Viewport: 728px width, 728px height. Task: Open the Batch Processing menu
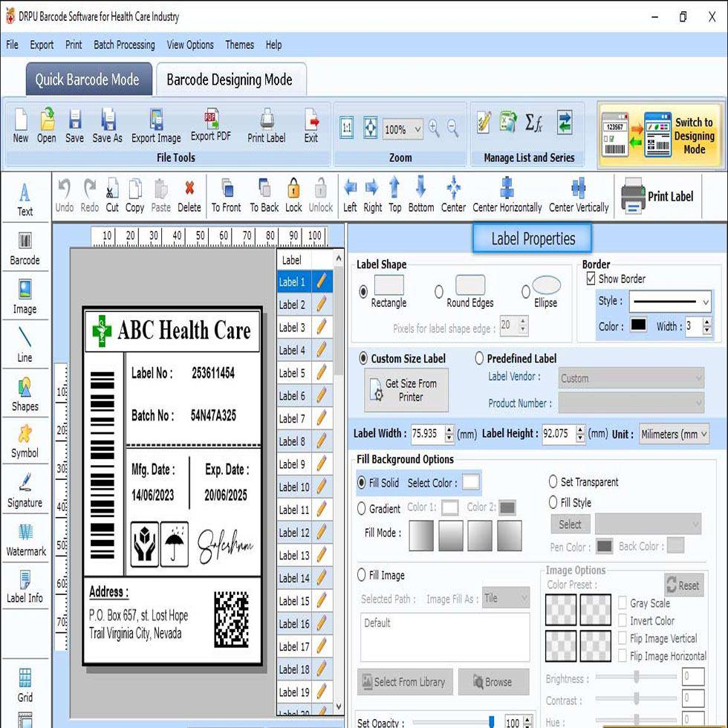coord(124,45)
